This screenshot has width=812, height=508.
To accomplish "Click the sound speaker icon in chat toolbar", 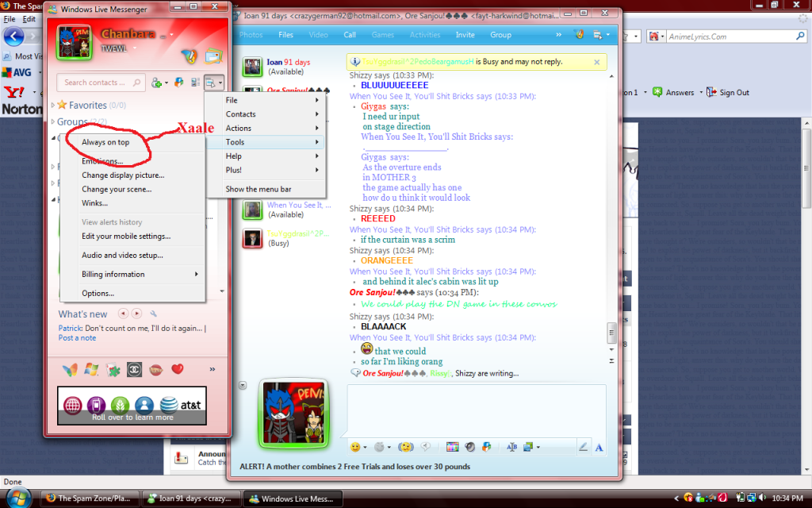I will [469, 447].
